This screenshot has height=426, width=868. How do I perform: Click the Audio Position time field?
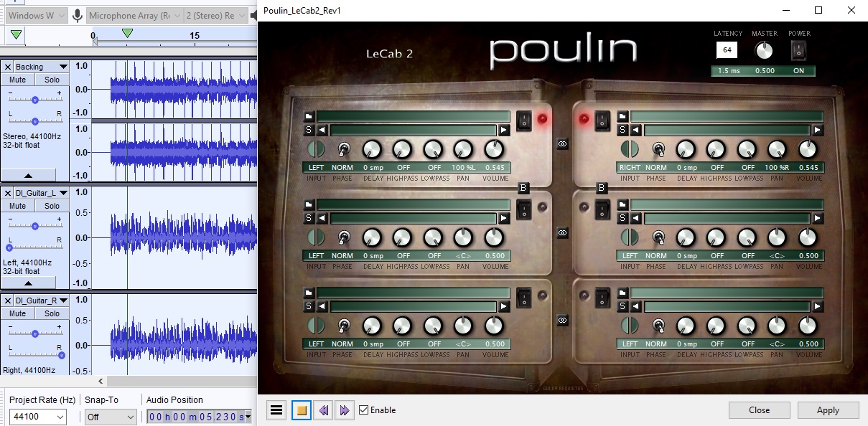click(x=199, y=417)
